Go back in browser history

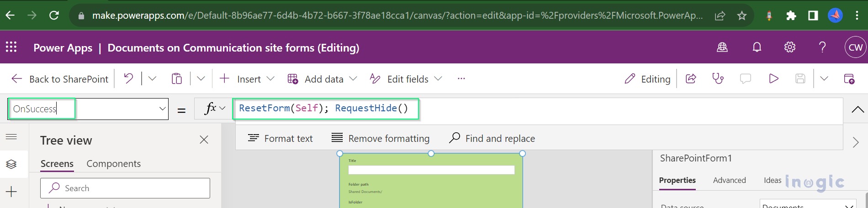pos(10,16)
